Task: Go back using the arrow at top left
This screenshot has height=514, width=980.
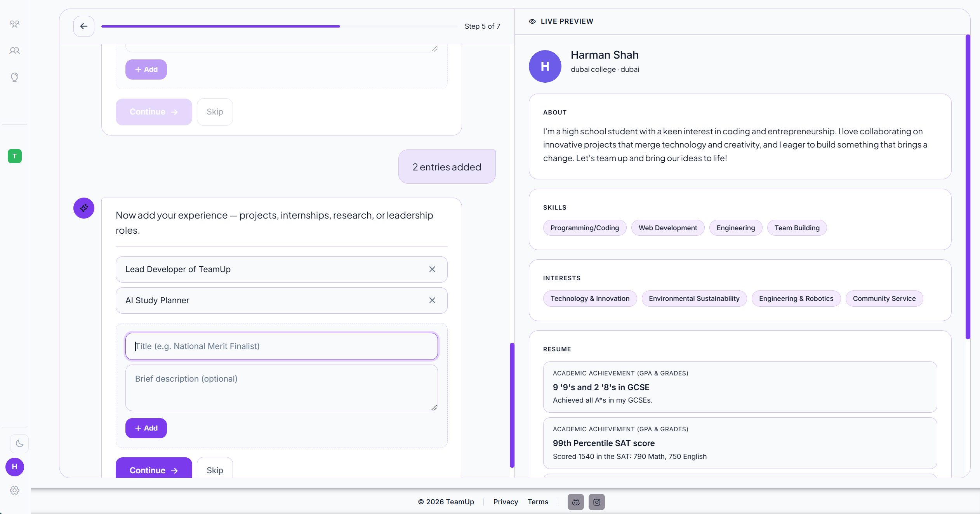Action: point(84,26)
